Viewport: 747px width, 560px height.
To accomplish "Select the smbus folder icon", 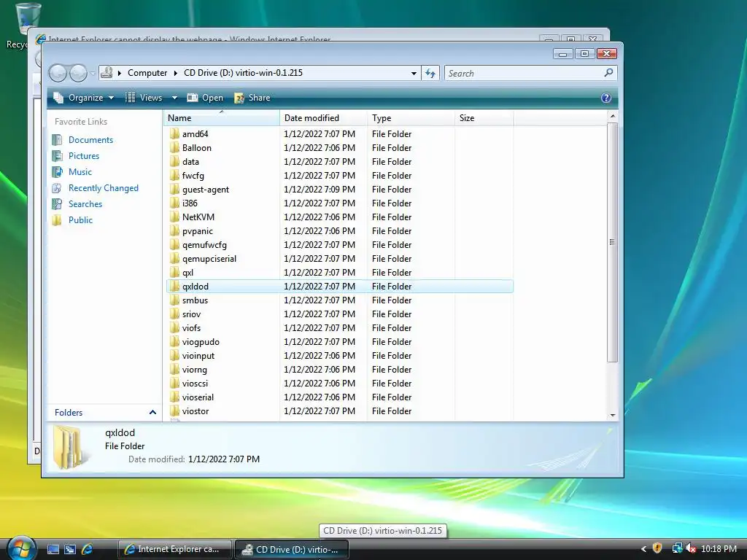I will coord(175,300).
